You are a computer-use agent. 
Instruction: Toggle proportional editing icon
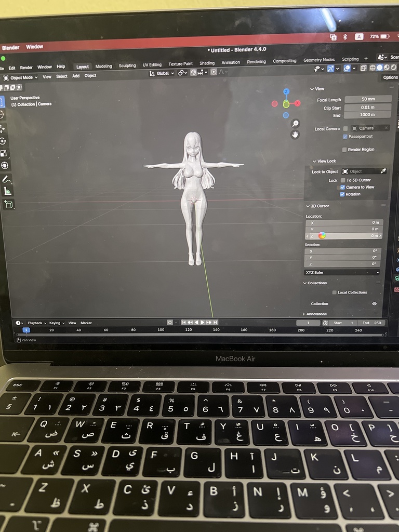coord(214,72)
